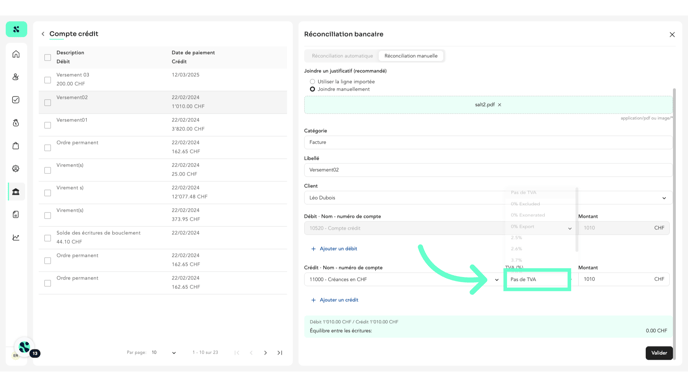Go to the next table page

pos(265,353)
